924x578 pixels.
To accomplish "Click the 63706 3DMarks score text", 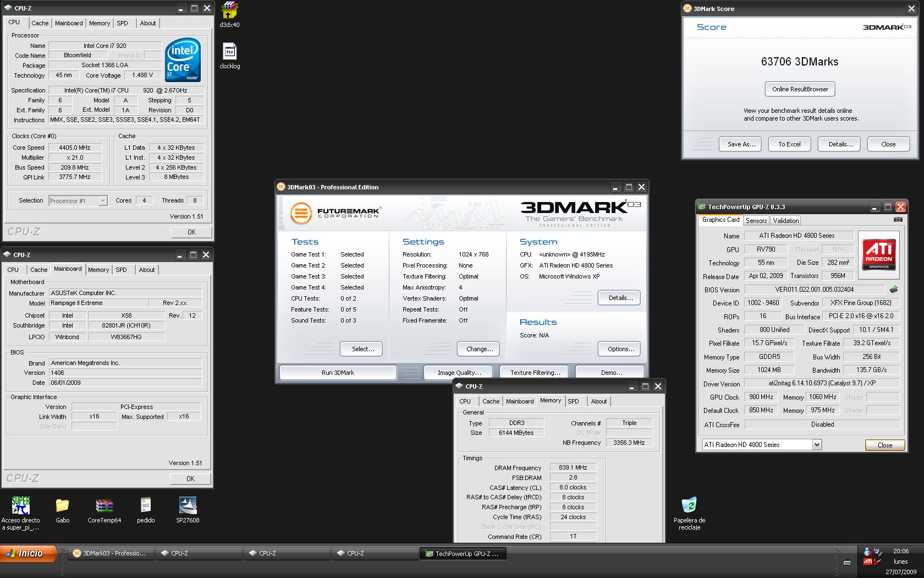I will point(800,62).
